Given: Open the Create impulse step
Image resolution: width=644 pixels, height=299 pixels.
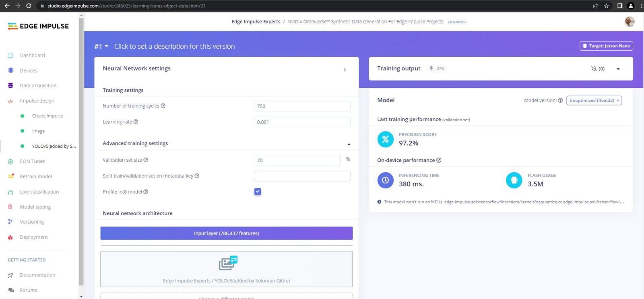Looking at the screenshot, I should [47, 116].
